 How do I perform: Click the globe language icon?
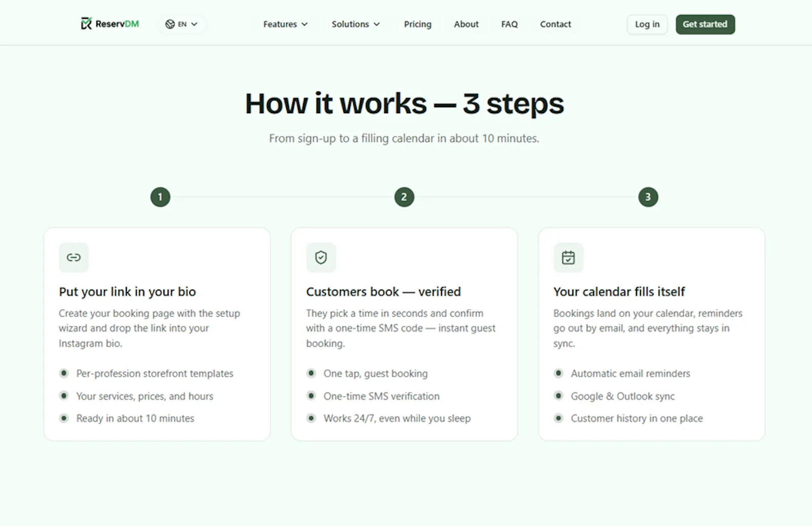click(x=170, y=24)
